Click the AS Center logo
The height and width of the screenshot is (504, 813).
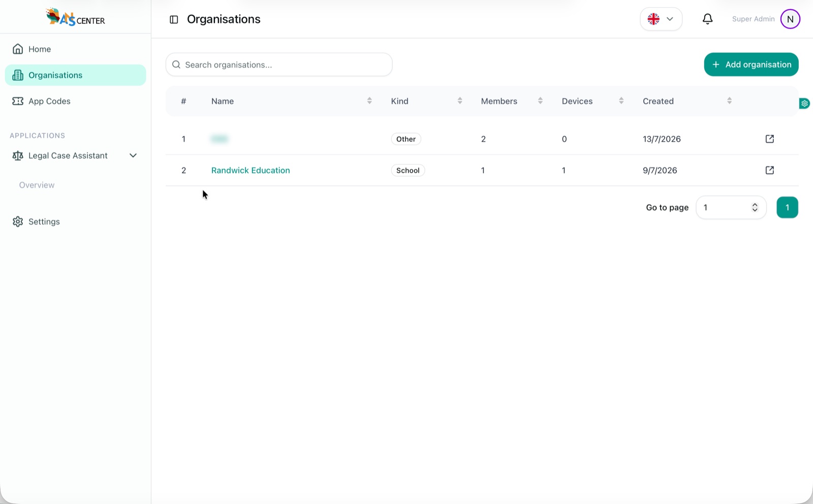tap(75, 17)
